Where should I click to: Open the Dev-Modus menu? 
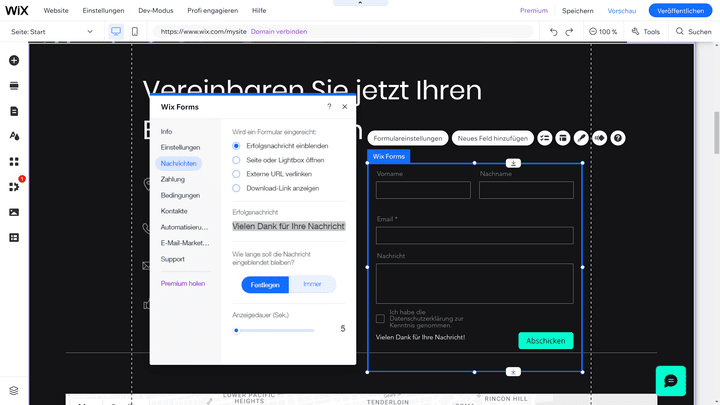(x=156, y=11)
